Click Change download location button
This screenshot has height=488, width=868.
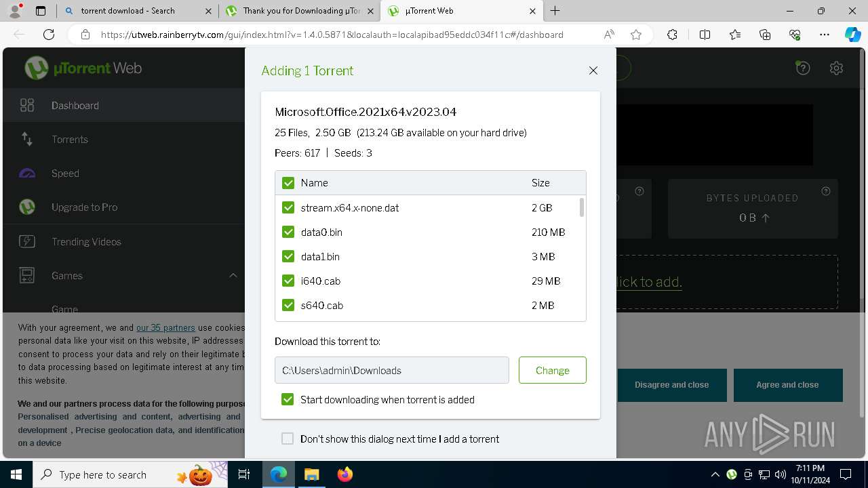click(553, 370)
